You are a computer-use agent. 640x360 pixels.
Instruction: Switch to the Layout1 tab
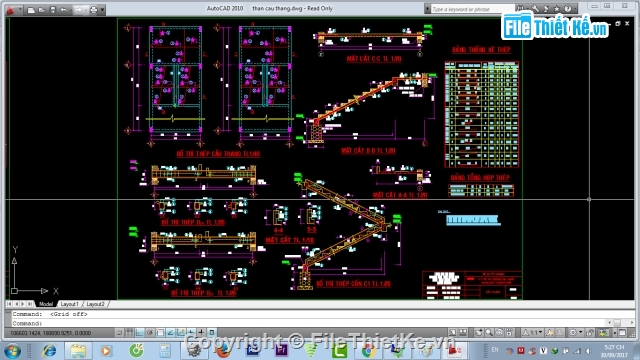click(69, 304)
